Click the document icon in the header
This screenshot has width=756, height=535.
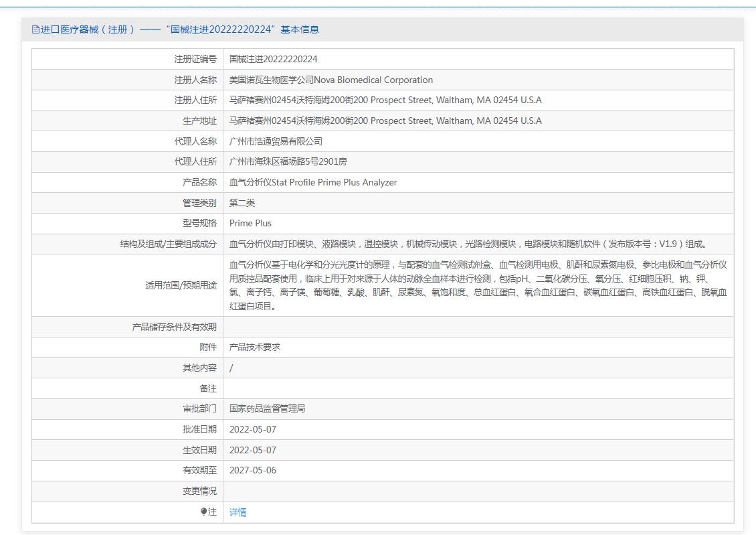tap(35, 29)
